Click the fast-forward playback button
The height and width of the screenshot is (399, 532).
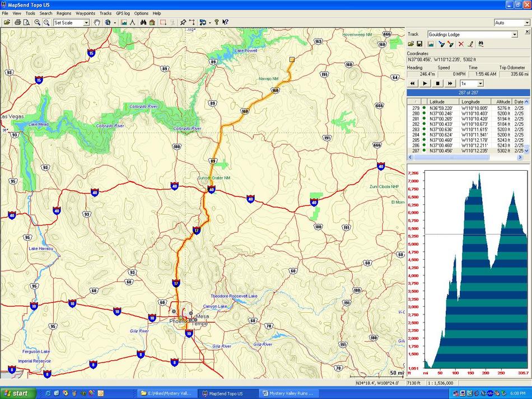(x=450, y=83)
